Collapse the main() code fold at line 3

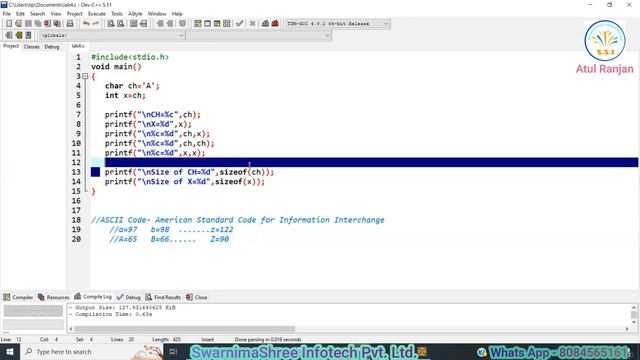point(85,76)
